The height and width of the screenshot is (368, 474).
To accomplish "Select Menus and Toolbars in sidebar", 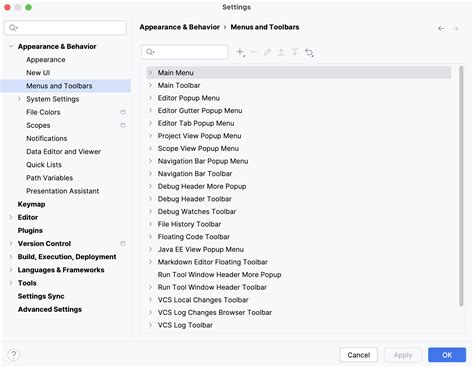I will click(65, 86).
